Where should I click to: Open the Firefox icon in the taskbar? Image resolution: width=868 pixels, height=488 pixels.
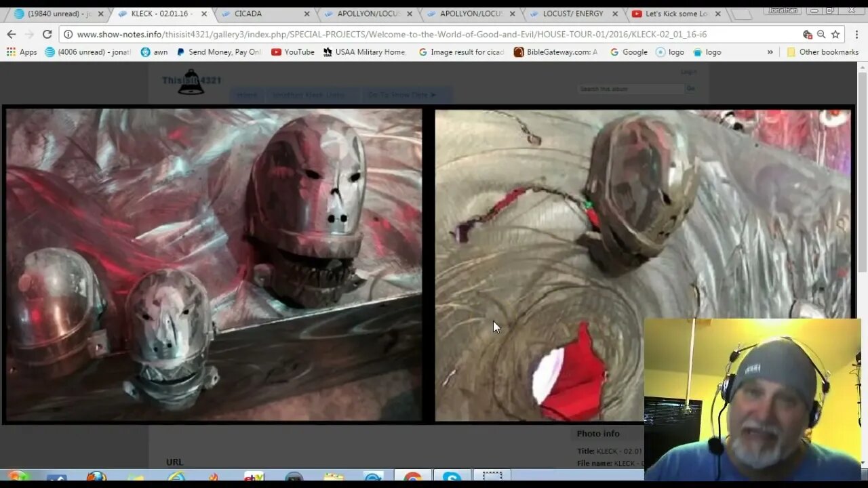[x=96, y=479]
